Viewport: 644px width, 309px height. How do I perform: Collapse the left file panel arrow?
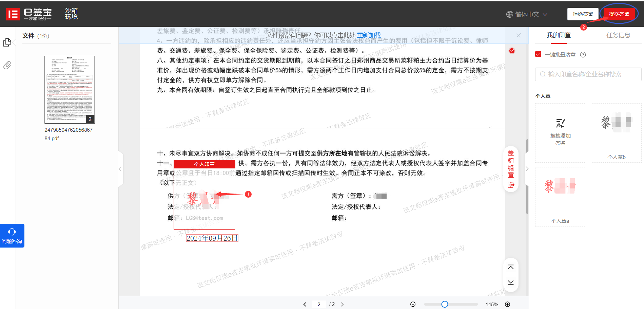120,169
